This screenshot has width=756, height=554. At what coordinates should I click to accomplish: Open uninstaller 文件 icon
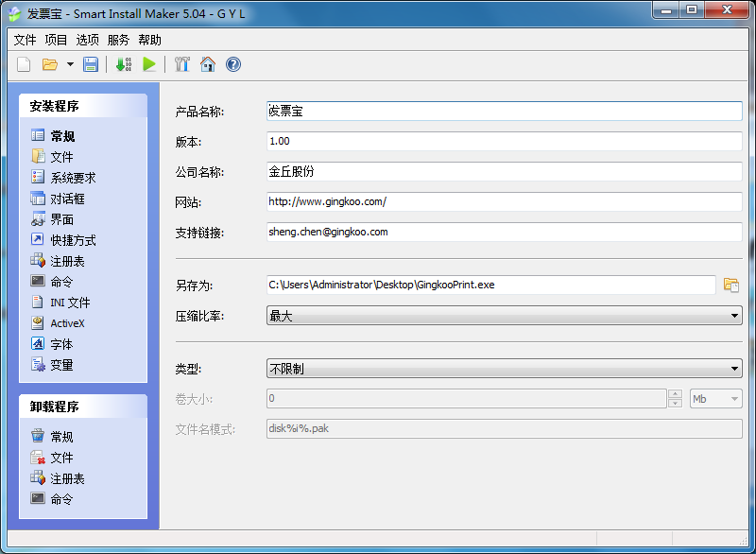[38, 457]
